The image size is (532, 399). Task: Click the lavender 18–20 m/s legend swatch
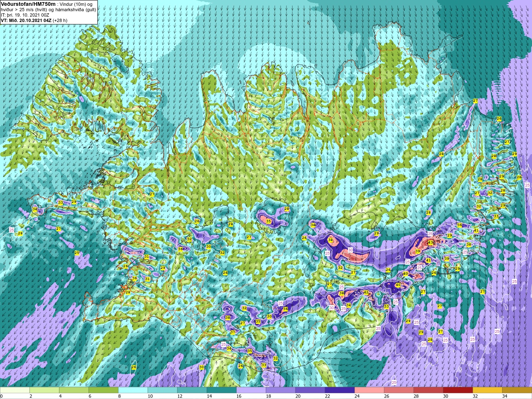tap(281, 390)
